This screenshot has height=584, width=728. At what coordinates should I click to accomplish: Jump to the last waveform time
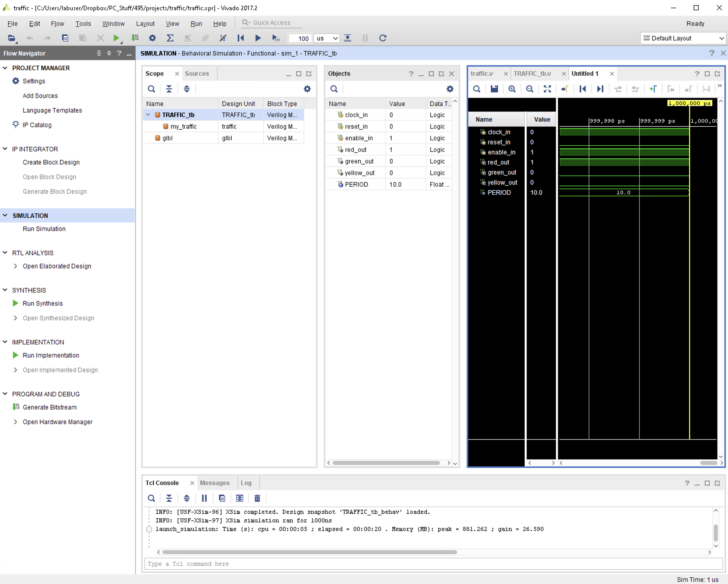[x=600, y=89]
